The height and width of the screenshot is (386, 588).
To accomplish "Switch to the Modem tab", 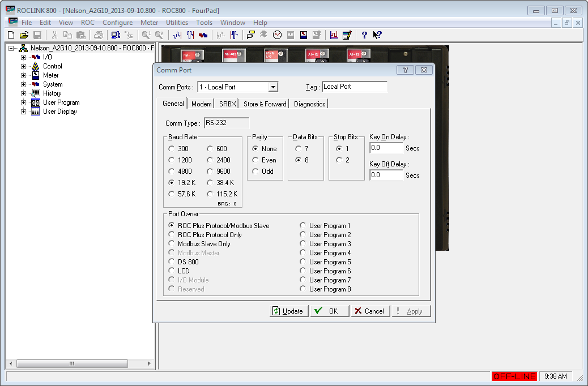I will click(x=201, y=104).
